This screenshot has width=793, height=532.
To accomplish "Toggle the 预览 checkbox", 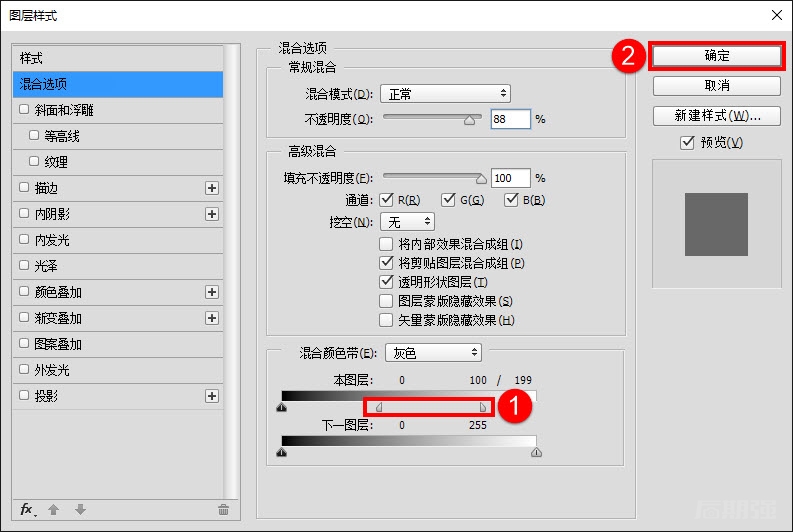I will point(687,143).
